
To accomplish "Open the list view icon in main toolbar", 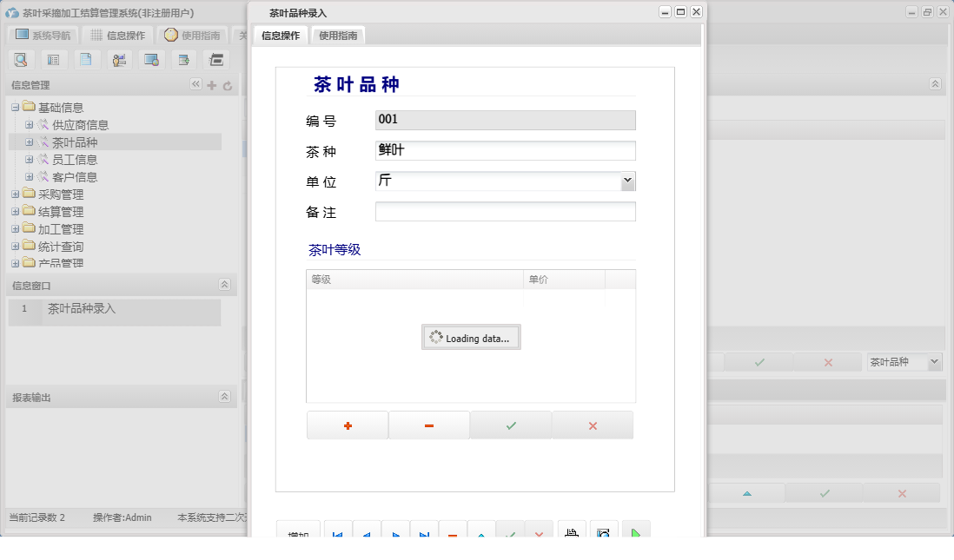I will pos(54,60).
